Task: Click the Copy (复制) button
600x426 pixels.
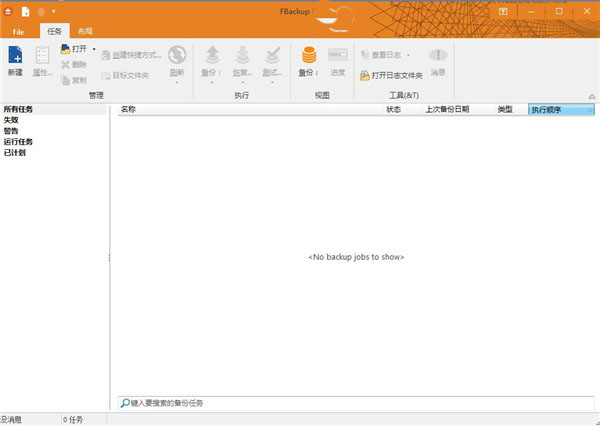Action: click(x=74, y=80)
